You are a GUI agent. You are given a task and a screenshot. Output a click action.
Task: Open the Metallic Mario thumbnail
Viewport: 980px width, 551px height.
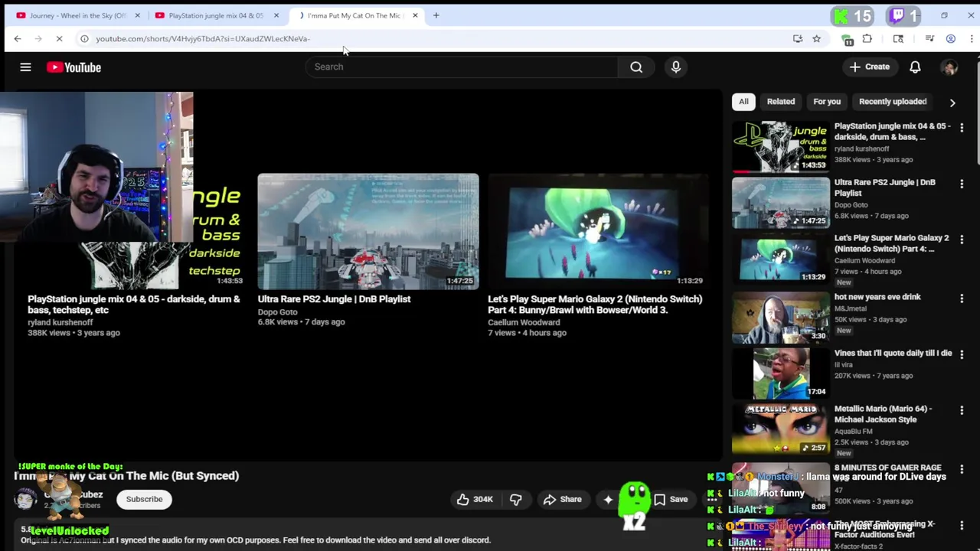point(780,429)
